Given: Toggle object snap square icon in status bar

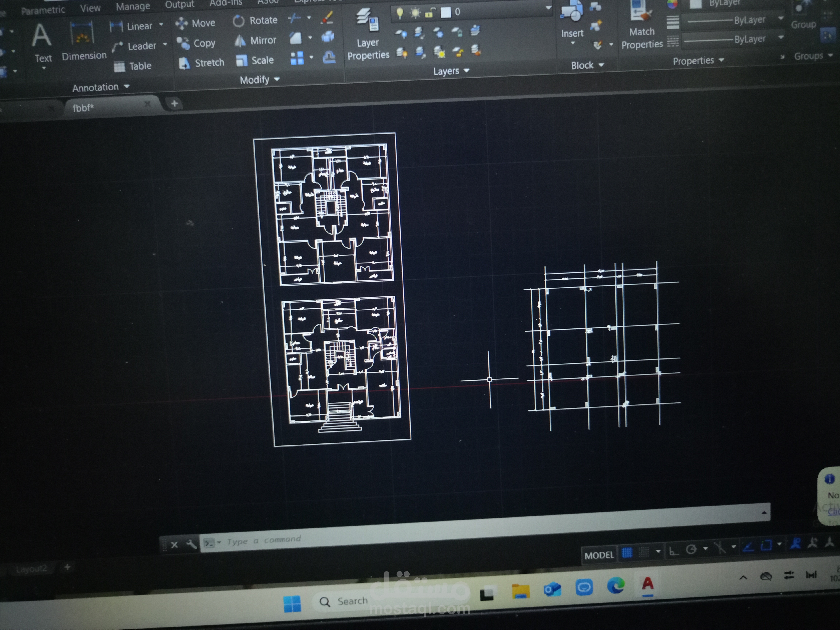Looking at the screenshot, I should point(766,545).
